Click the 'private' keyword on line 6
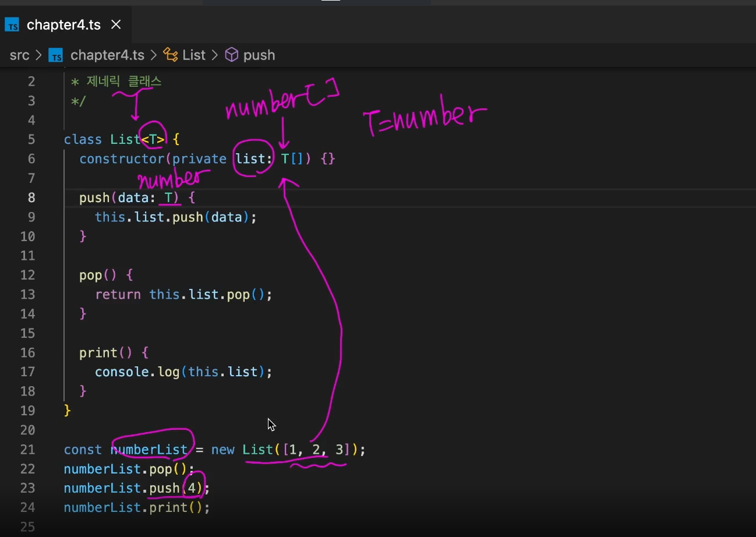 click(199, 159)
